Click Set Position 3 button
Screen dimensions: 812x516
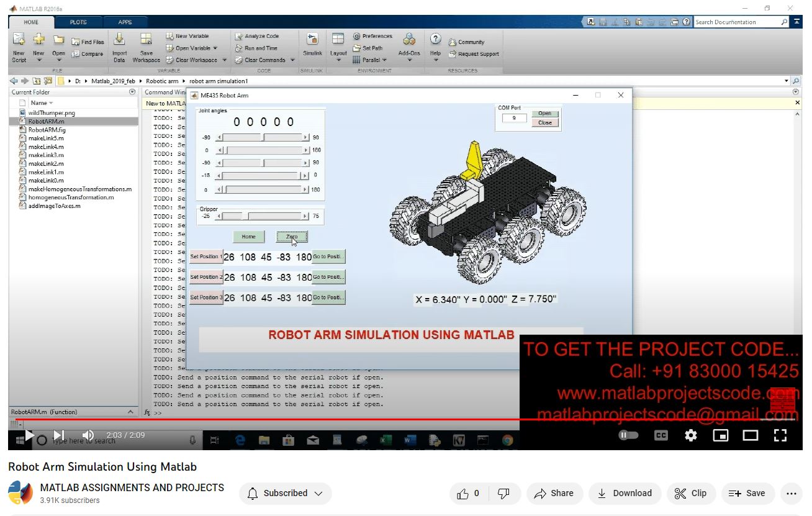pyautogui.click(x=206, y=297)
